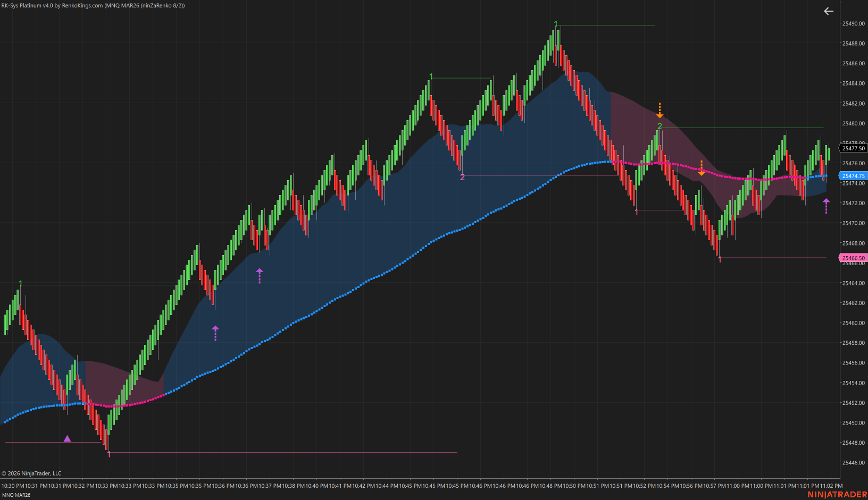
Task: Click the green swing label 2 near 25480
Action: tap(660, 126)
